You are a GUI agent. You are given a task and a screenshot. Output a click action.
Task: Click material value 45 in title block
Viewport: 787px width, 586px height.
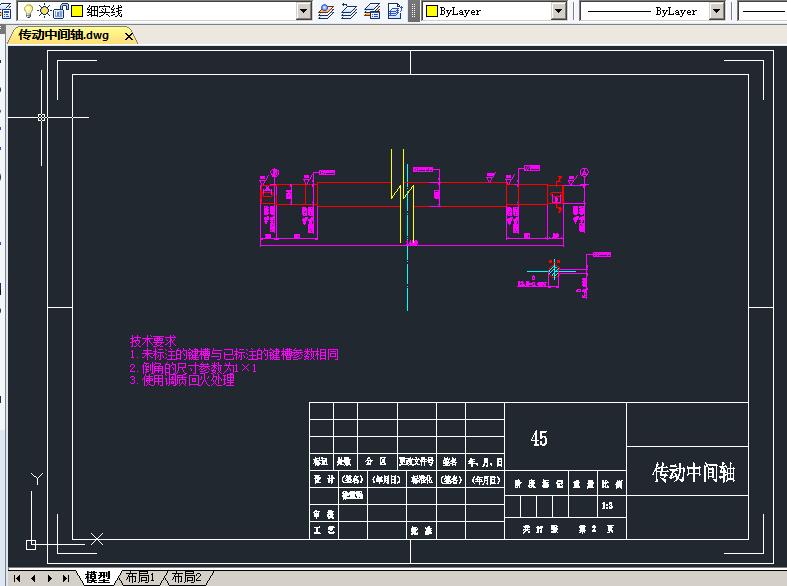[x=539, y=438]
